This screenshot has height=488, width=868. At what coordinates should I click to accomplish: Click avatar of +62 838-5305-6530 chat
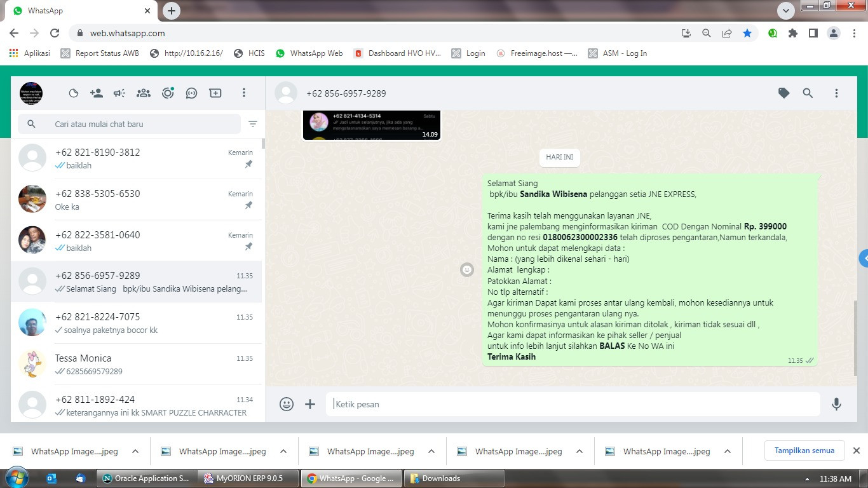[32, 199]
